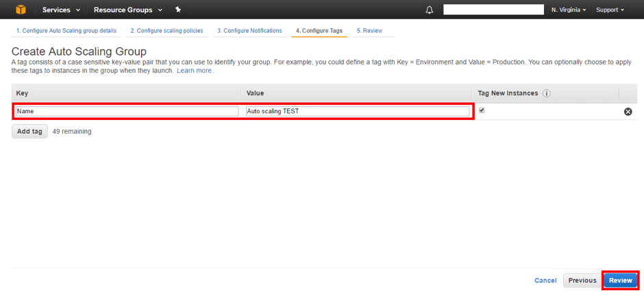Open the notifications bell icon

coord(430,10)
